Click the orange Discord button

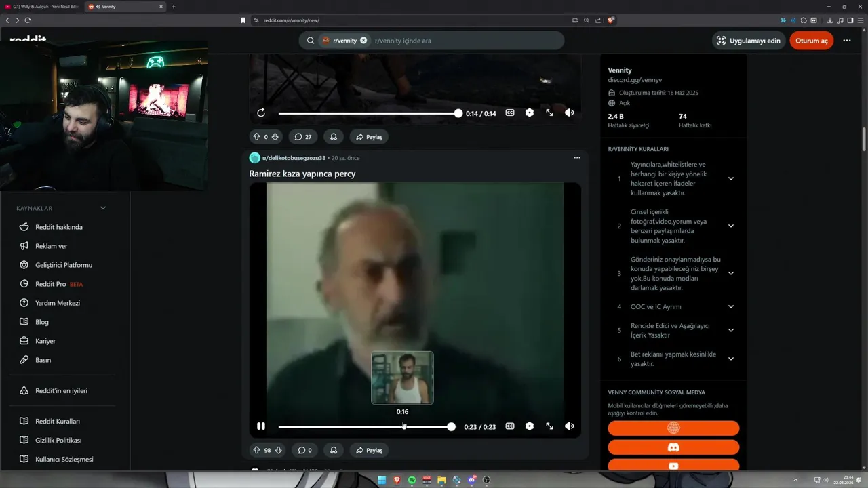(x=673, y=447)
